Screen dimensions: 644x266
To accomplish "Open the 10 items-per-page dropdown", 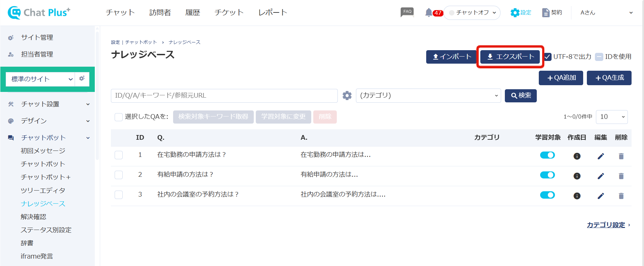I will (611, 117).
